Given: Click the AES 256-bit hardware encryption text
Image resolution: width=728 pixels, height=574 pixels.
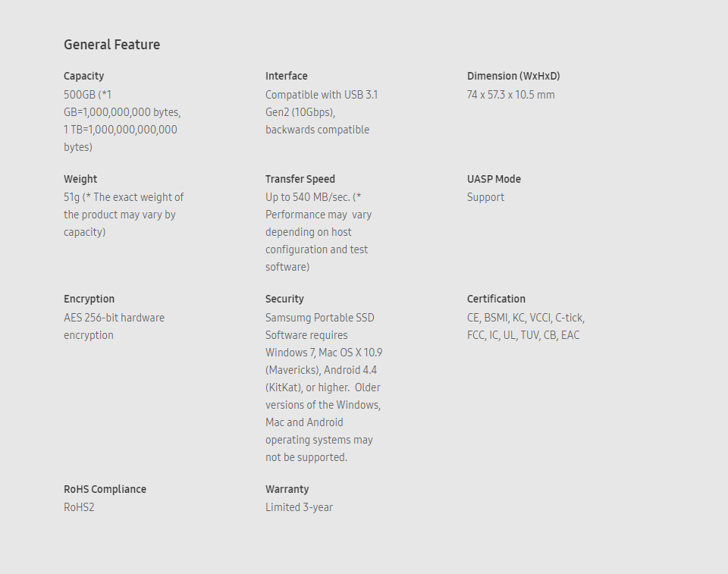Looking at the screenshot, I should tap(115, 327).
